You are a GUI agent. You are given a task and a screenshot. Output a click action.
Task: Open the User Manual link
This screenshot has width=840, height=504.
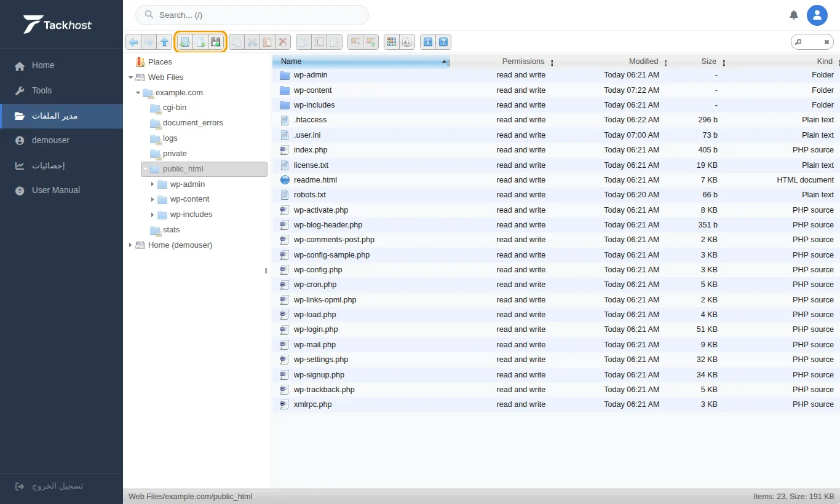coord(61,190)
